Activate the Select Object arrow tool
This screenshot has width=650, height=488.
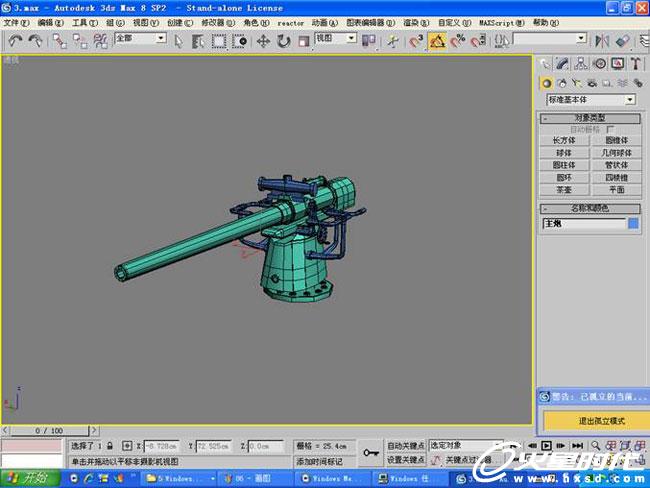click(x=178, y=41)
